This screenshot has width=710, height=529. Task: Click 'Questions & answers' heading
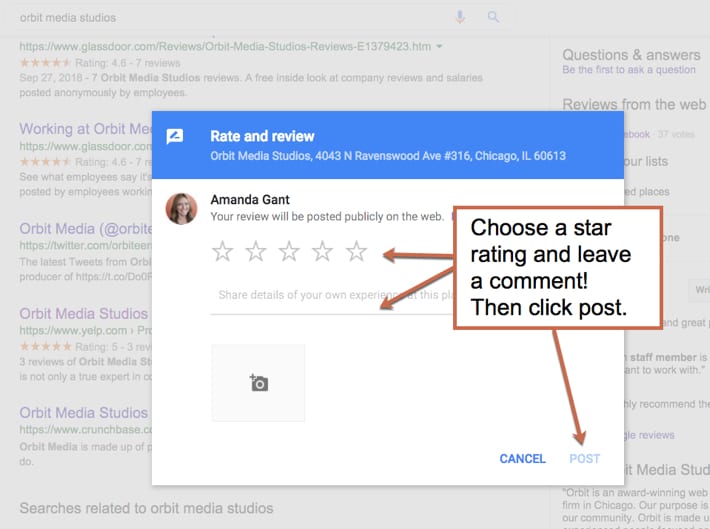pos(631,55)
